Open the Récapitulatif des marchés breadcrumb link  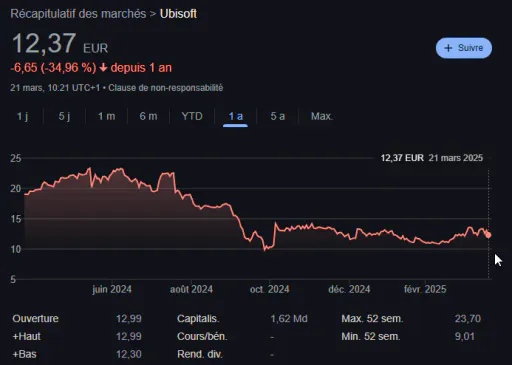[x=78, y=14]
